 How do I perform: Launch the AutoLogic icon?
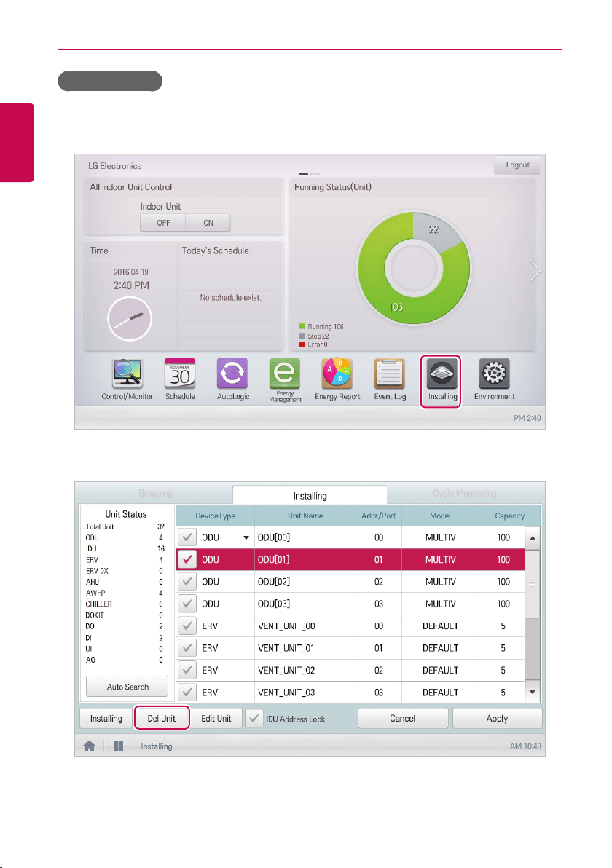point(232,374)
